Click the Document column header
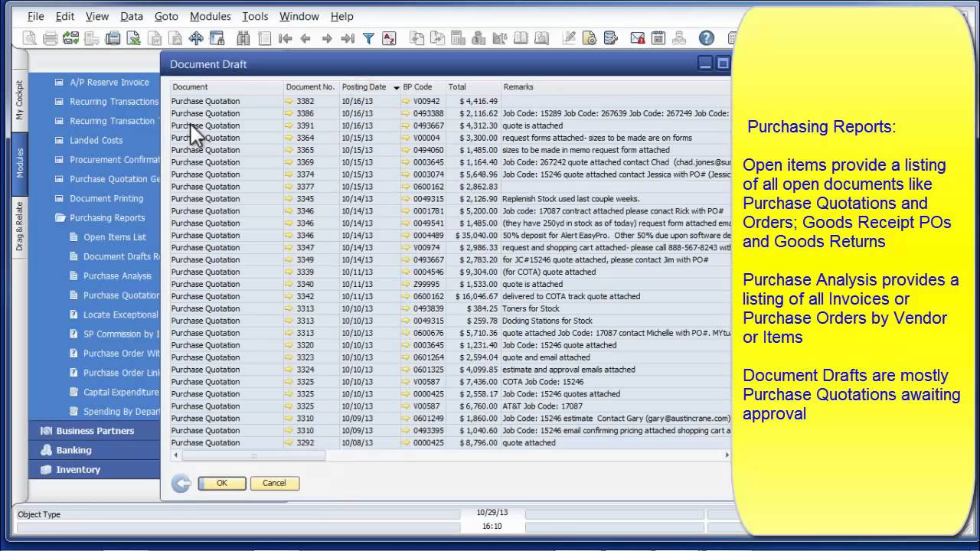Screen dimensions: 980x551 (227, 87)
